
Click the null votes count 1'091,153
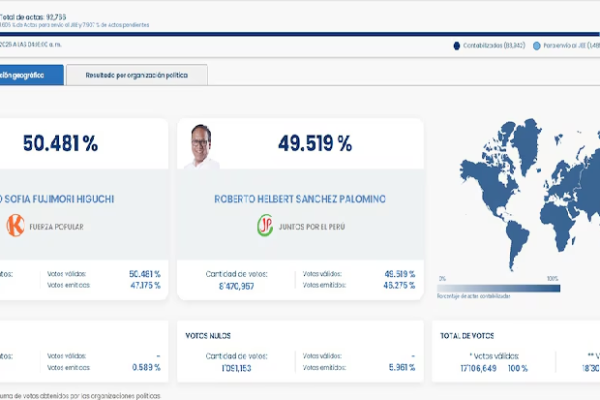(x=236, y=368)
